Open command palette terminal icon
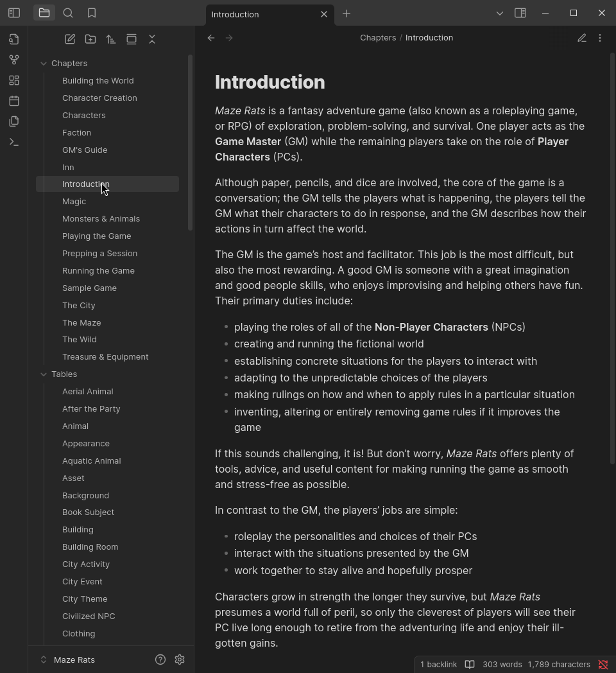The image size is (616, 673). pyautogui.click(x=14, y=142)
